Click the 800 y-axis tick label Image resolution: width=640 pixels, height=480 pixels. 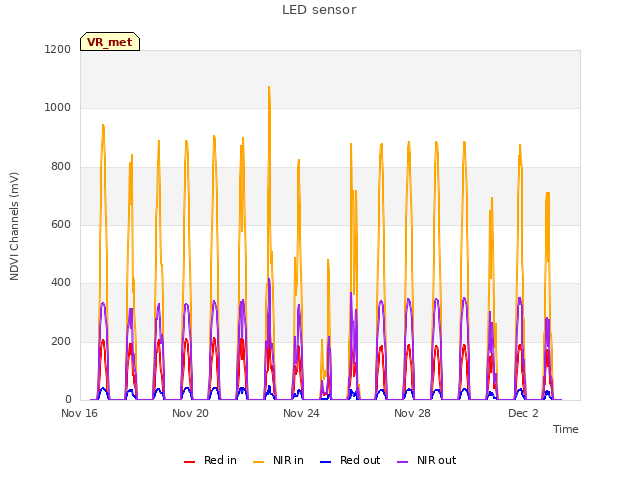click(x=61, y=167)
